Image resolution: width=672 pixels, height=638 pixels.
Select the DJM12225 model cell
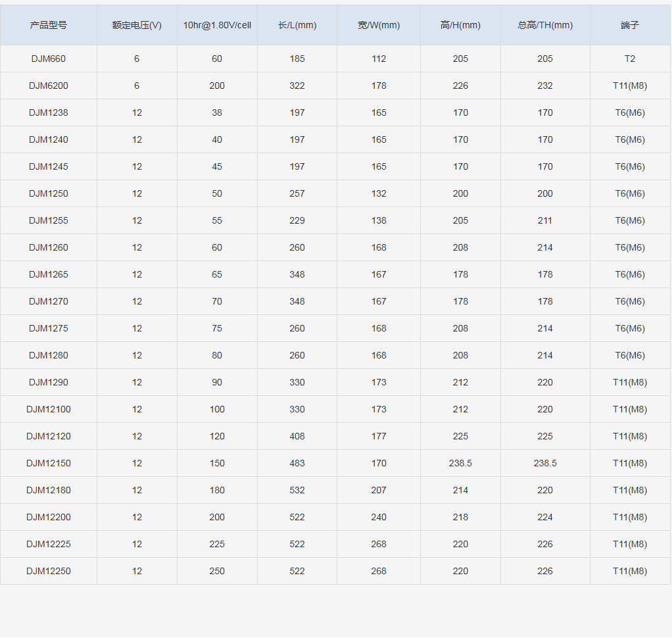(49, 545)
